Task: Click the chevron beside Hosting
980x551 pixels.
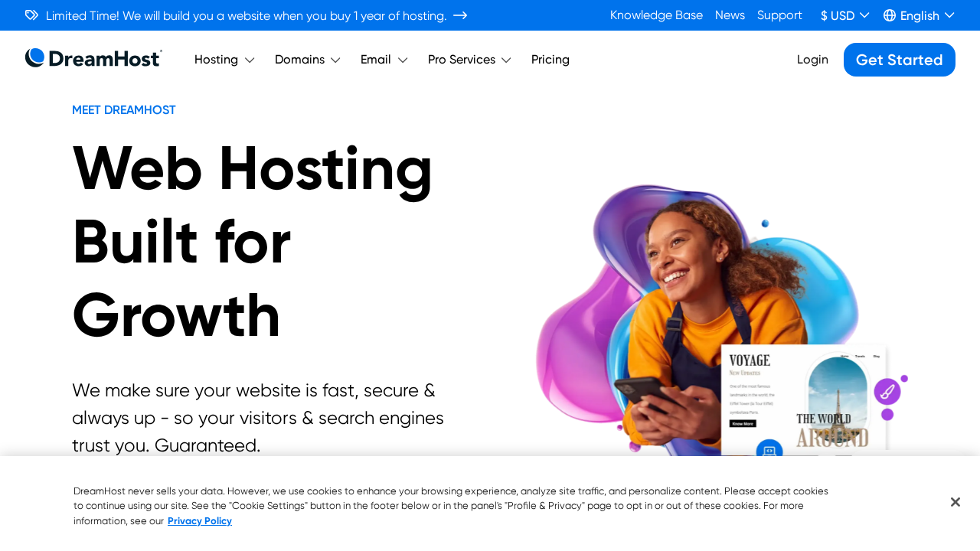Action: [x=248, y=60]
